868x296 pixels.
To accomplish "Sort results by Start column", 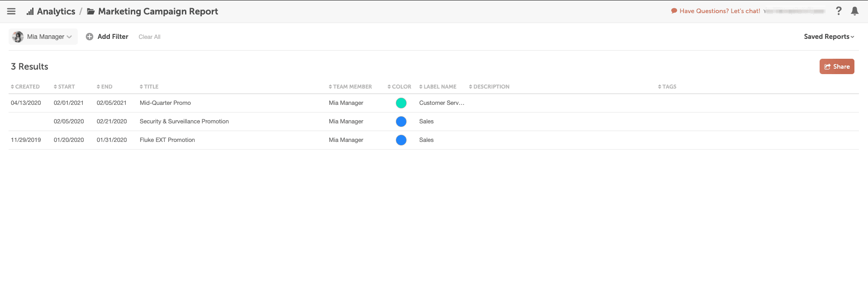I will pos(64,87).
